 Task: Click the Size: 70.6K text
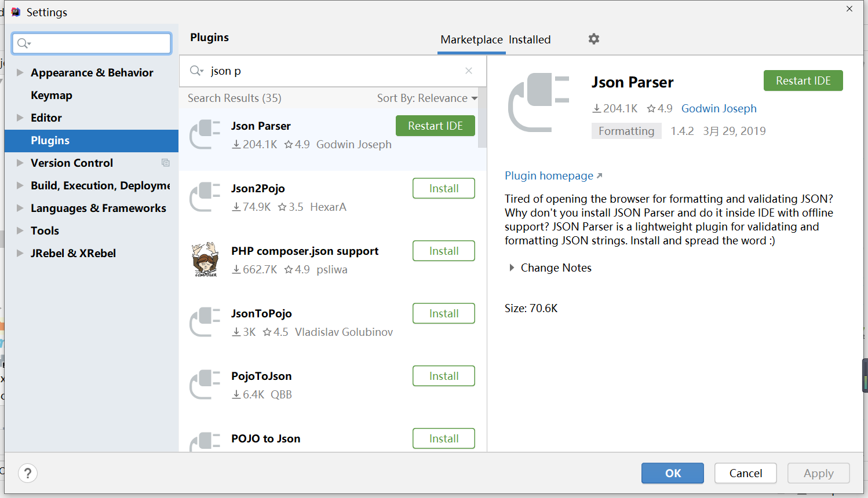531,308
